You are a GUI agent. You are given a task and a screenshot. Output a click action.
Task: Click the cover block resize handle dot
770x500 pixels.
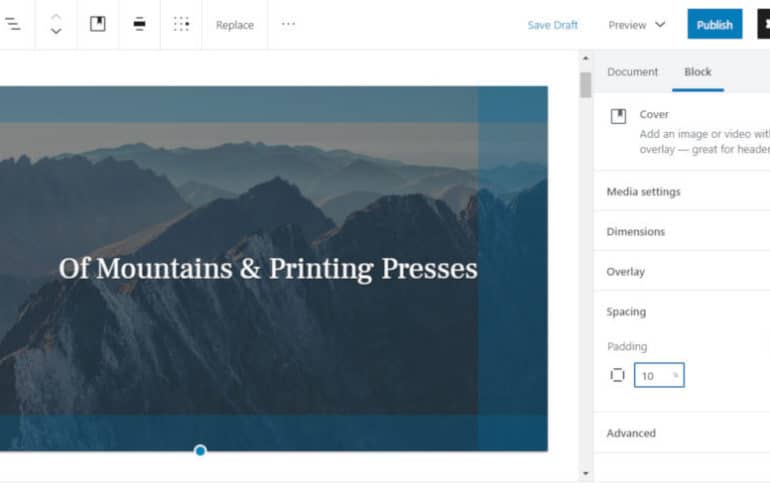tap(200, 450)
